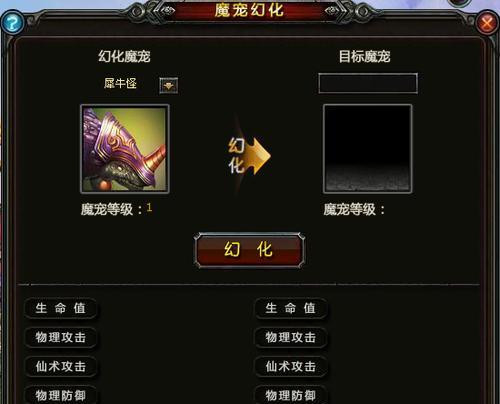The image size is (500, 404).
Task: Select the 犀牛怪 pet name field
Action: pyautogui.click(x=120, y=83)
